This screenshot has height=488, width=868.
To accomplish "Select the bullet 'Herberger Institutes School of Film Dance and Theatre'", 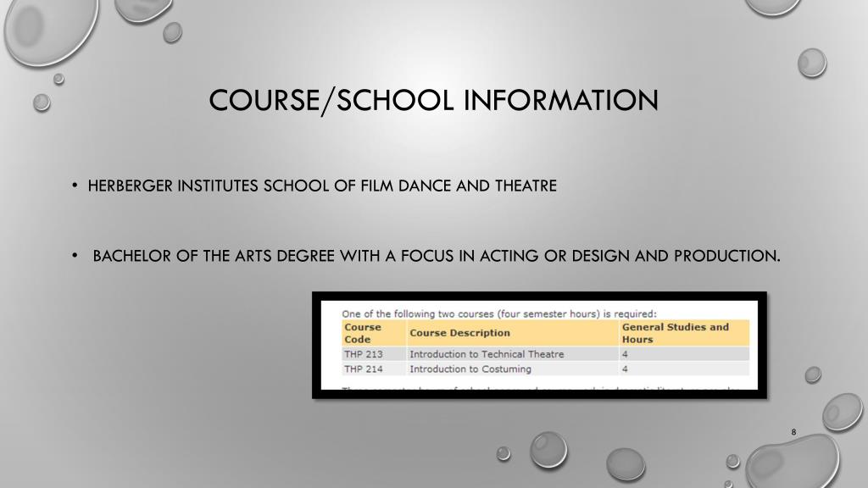I will [x=322, y=186].
